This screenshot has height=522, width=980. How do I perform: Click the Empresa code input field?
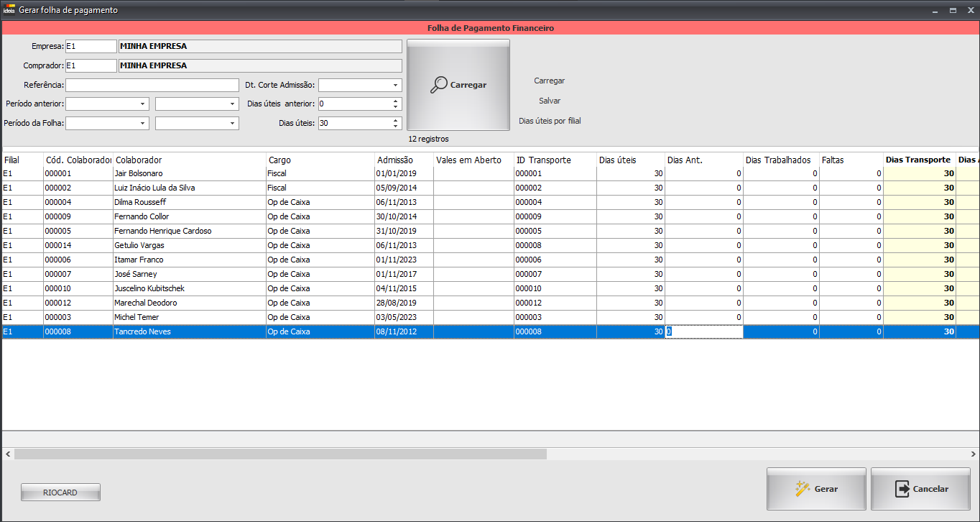pos(91,46)
